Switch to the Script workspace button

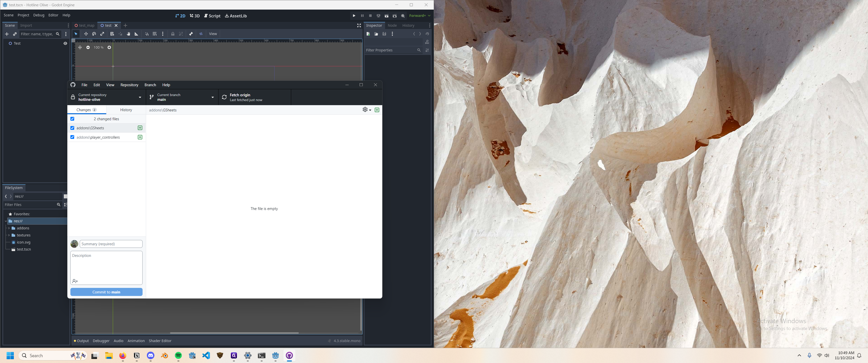(212, 16)
